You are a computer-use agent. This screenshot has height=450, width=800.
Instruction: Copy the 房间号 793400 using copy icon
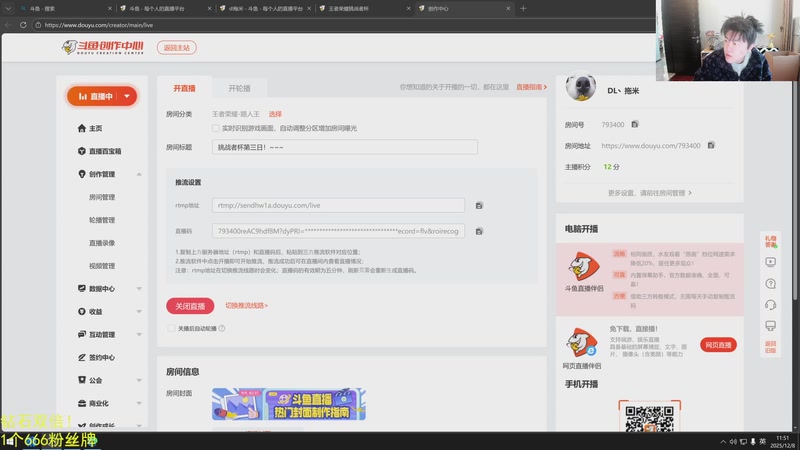[635, 124]
